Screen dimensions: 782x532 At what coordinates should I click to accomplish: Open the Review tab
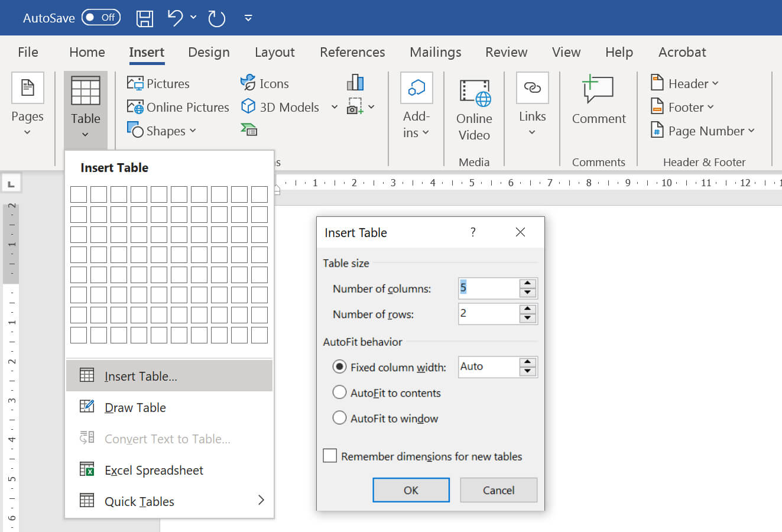click(507, 52)
